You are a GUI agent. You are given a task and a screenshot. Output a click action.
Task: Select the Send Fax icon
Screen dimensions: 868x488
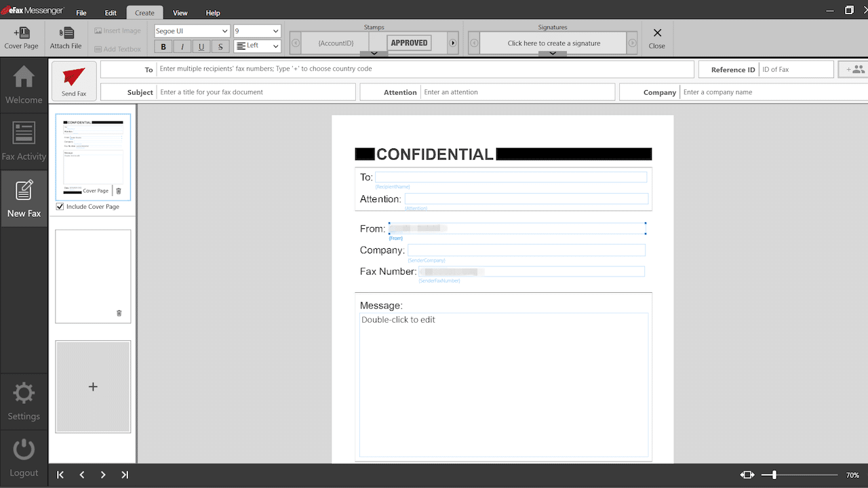click(73, 80)
